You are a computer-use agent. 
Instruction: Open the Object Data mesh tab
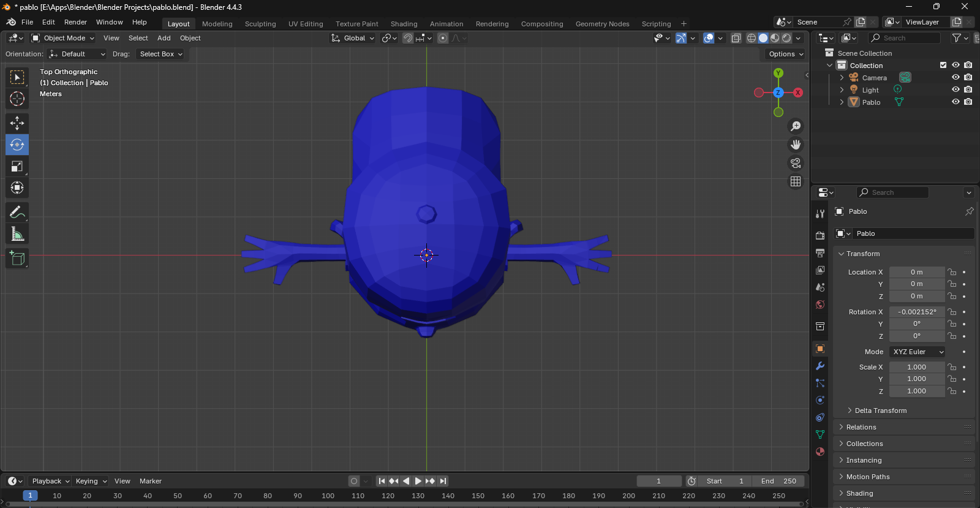(x=820, y=434)
